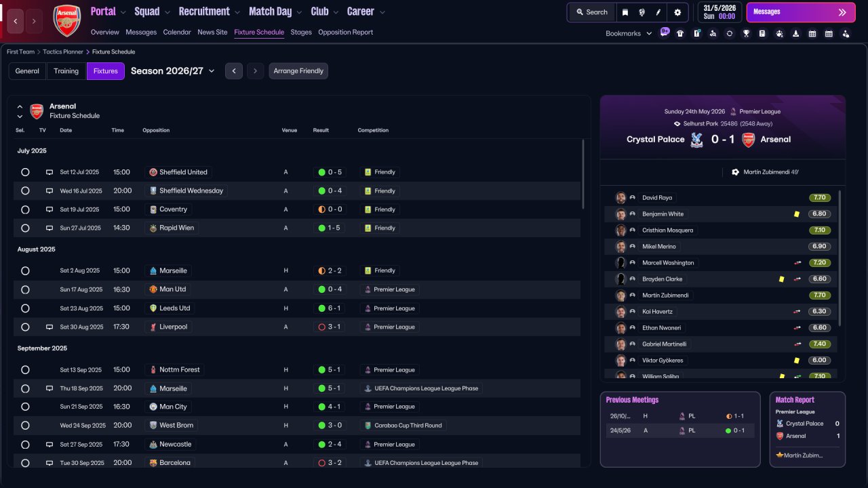Open the Calendar tab

(x=177, y=32)
